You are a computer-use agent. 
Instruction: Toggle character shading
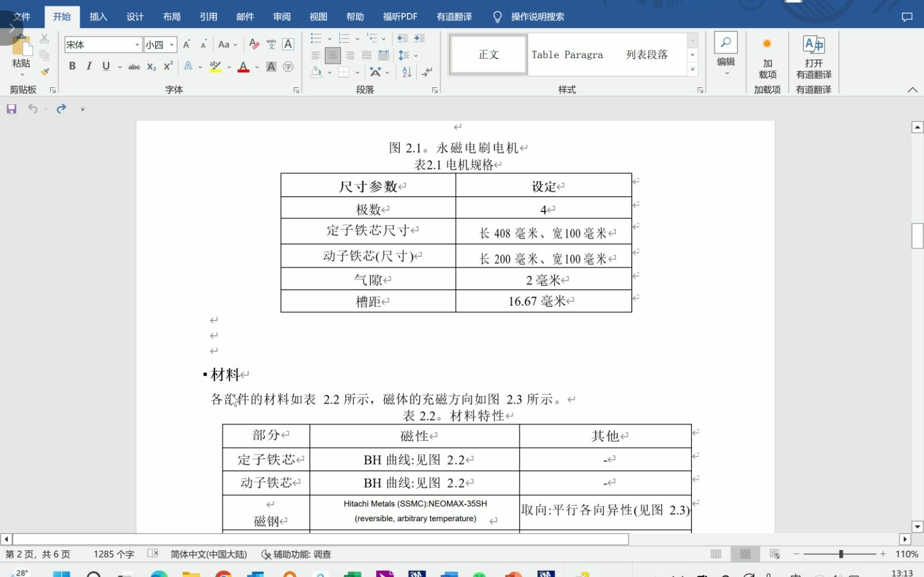point(271,67)
